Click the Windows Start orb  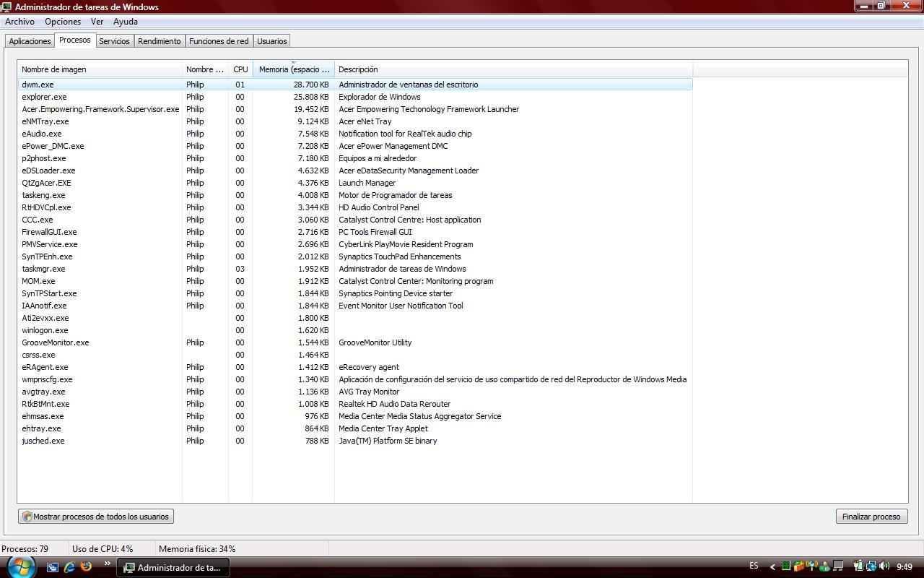[20, 565]
